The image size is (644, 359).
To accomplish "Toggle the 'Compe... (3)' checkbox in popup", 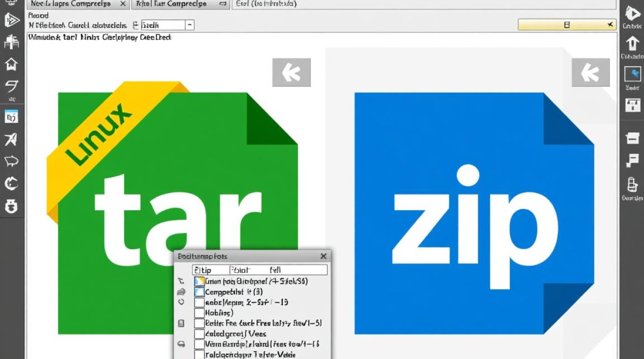I will 199,292.
